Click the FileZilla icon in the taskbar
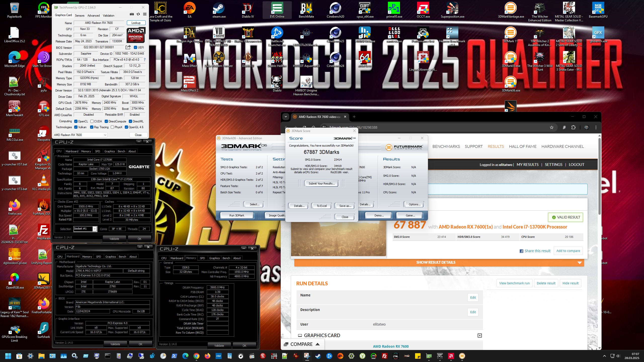644x362 pixels. [384, 356]
